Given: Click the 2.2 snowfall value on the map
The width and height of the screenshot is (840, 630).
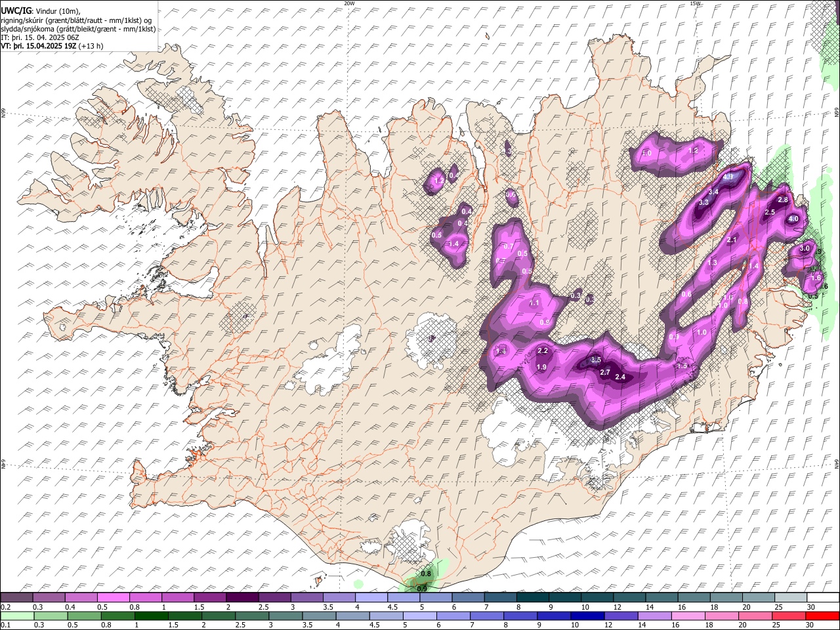Looking at the screenshot, I should click(543, 351).
